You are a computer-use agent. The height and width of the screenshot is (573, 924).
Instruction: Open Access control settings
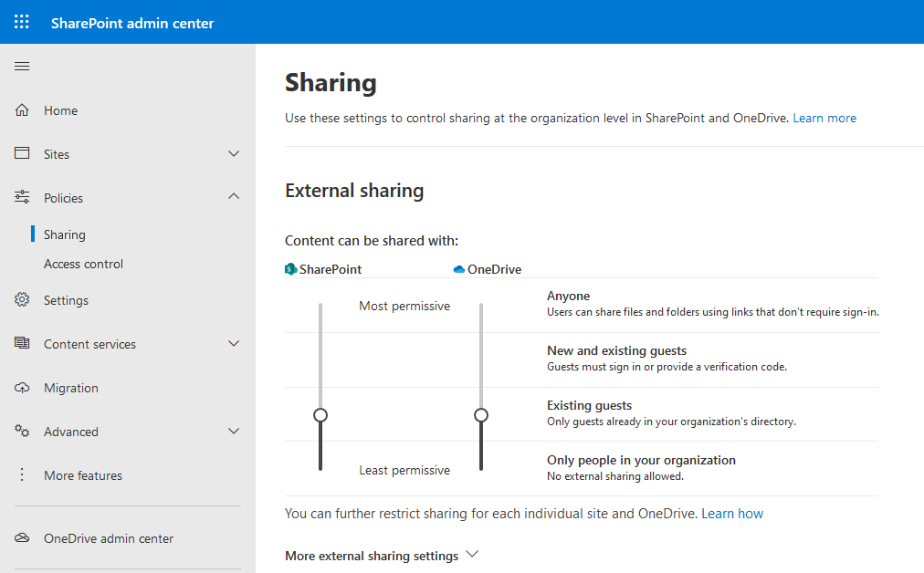click(x=84, y=263)
